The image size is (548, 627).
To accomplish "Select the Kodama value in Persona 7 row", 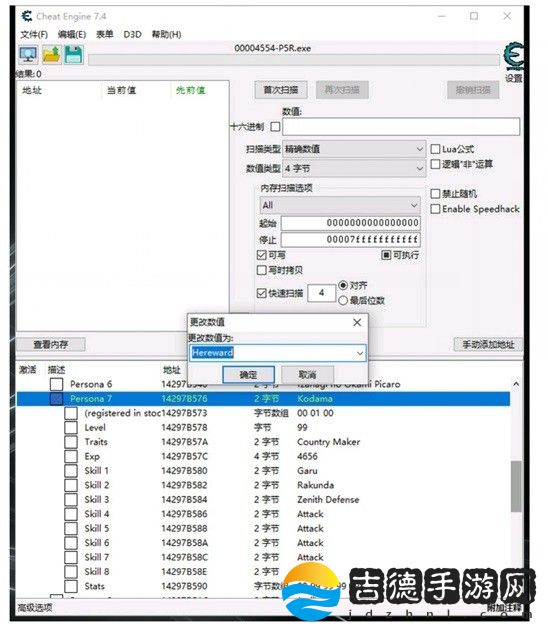I will tap(315, 399).
